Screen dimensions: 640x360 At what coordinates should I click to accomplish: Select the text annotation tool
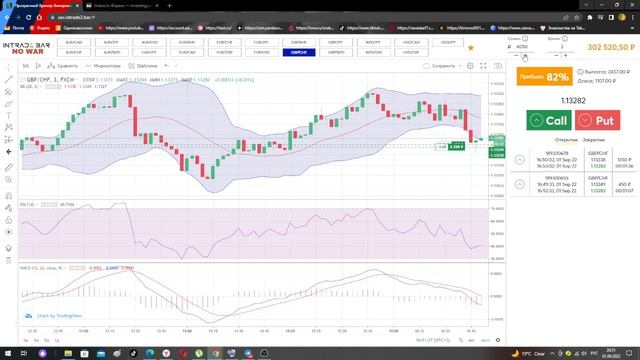9,116
